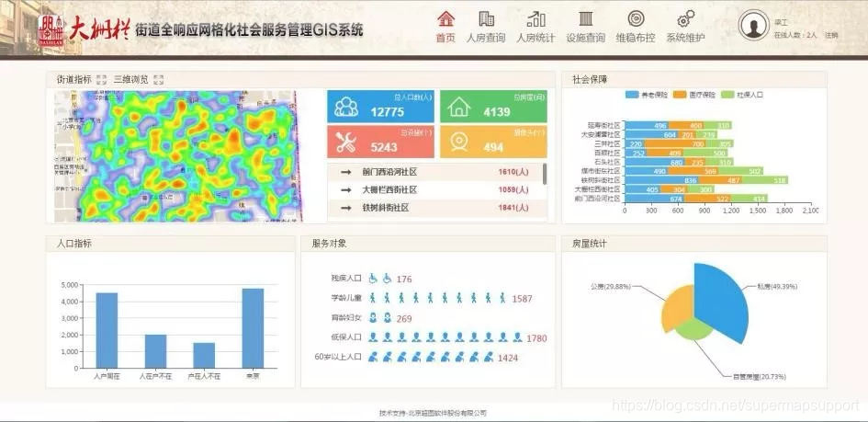Click the people icon on the 12775 card

point(346,107)
